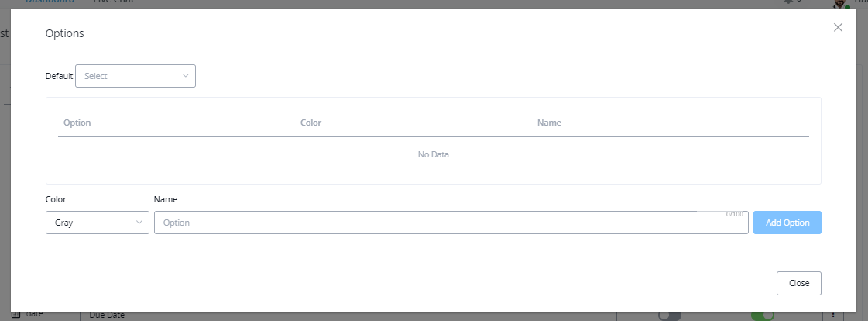Viewport: 868px width, 321px height.
Task: Toggle the gray switch in Due Date row
Action: (669, 316)
